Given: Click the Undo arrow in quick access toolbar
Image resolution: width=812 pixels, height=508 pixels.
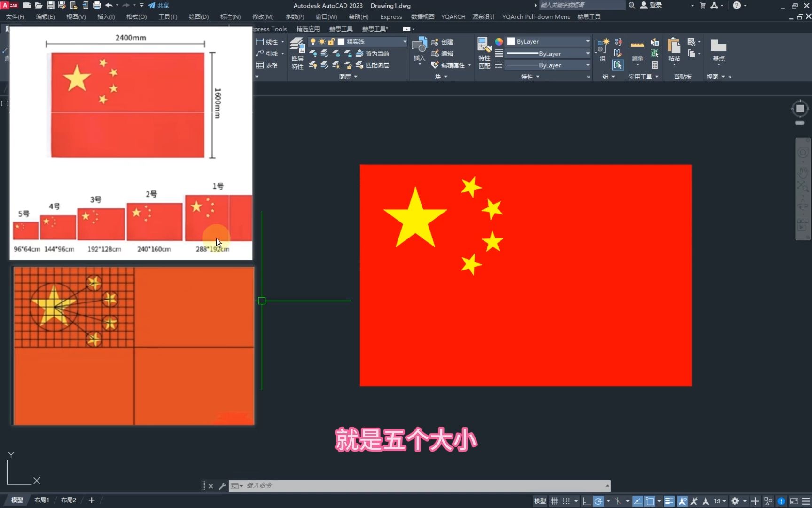Looking at the screenshot, I should click(109, 5).
